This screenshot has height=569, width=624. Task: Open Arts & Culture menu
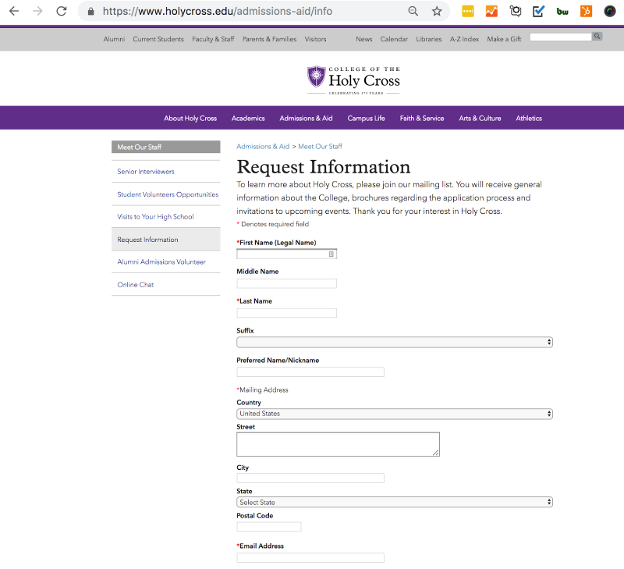[x=480, y=118]
